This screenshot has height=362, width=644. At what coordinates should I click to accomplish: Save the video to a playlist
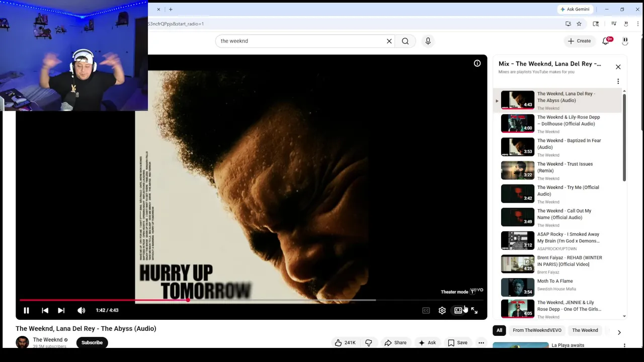point(457,343)
